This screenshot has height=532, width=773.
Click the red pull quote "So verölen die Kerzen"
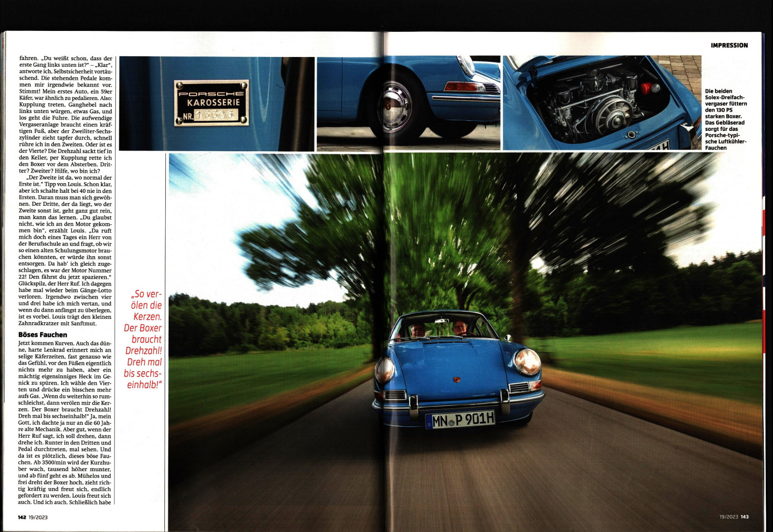point(143,339)
